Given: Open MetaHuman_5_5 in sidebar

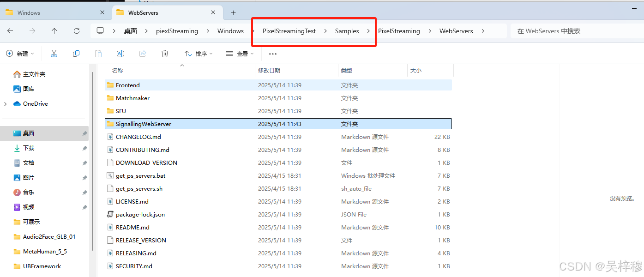Looking at the screenshot, I should coord(45,251).
